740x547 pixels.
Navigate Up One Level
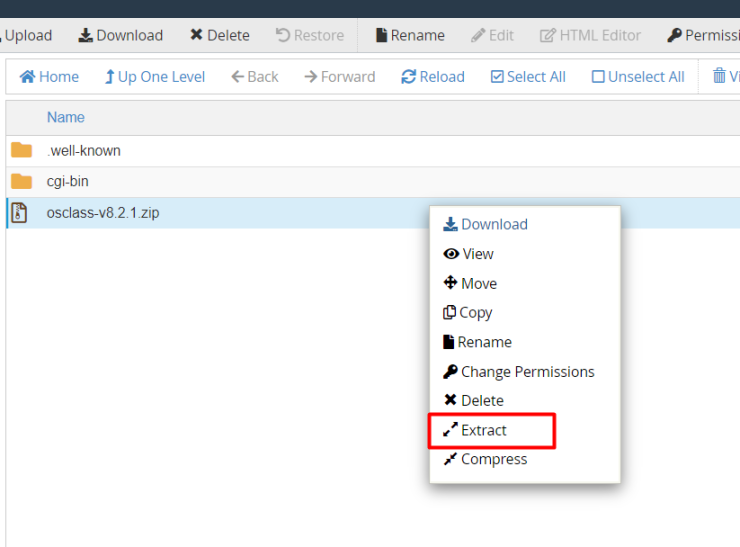[x=154, y=76]
